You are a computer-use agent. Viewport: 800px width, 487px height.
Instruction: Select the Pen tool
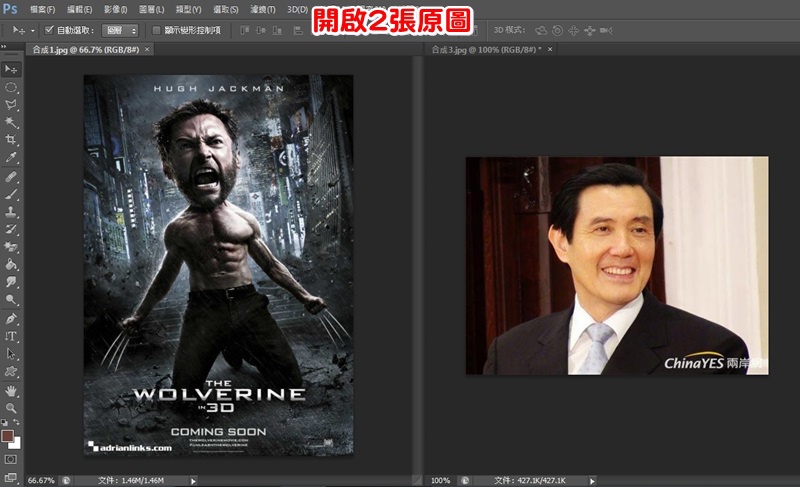tap(11, 319)
